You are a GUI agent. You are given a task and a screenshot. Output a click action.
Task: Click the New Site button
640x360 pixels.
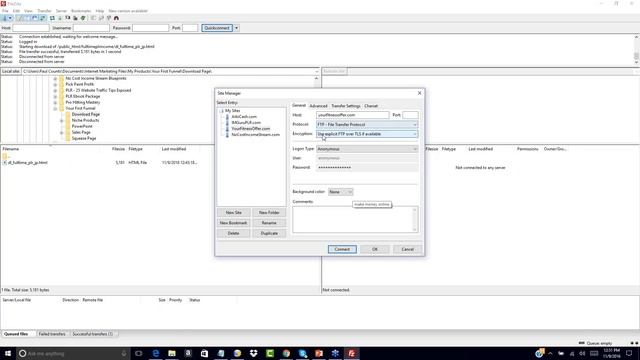pyautogui.click(x=233, y=213)
